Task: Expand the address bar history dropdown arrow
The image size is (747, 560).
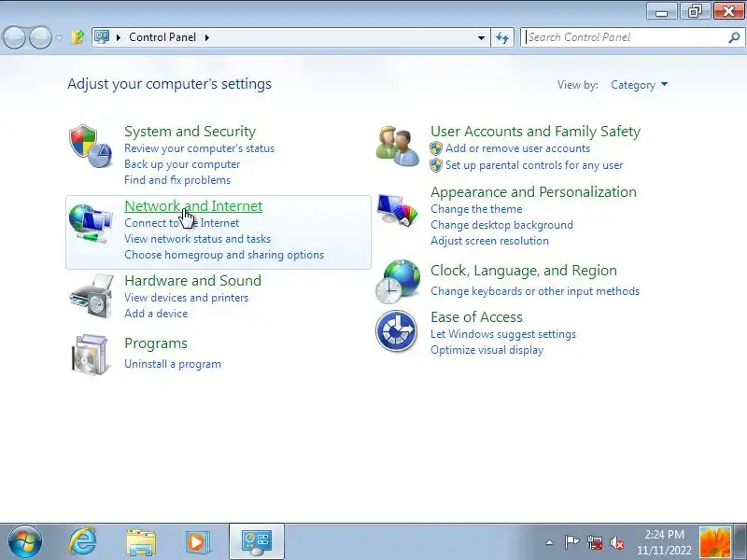Action: 481,37
